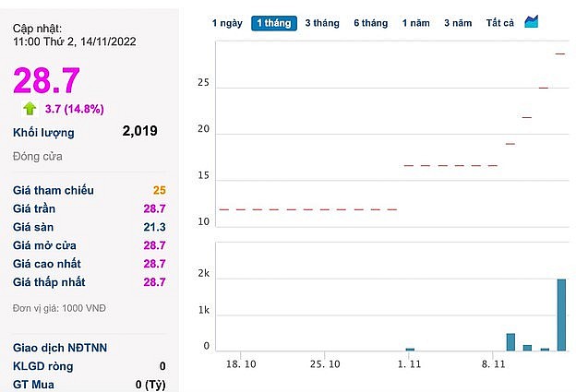Select the 1 năm time range

[x=416, y=22]
